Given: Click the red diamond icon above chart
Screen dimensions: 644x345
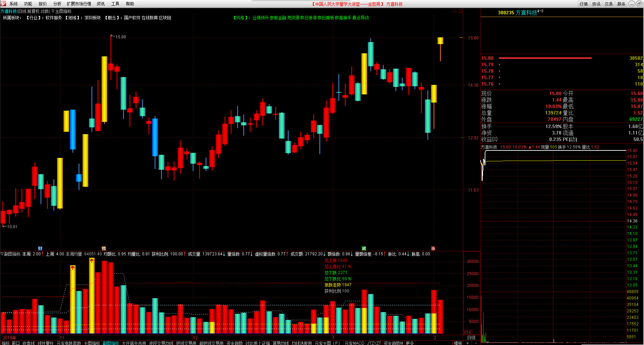Looking at the screenshot, I should tap(455, 11).
